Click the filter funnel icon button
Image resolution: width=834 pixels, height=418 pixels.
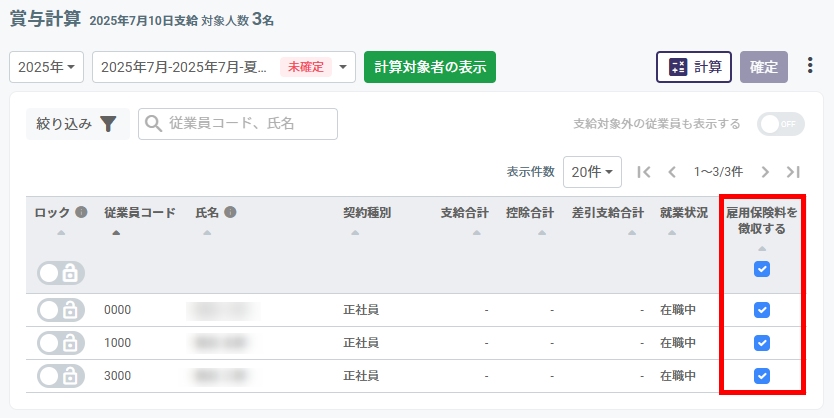pyautogui.click(x=108, y=124)
